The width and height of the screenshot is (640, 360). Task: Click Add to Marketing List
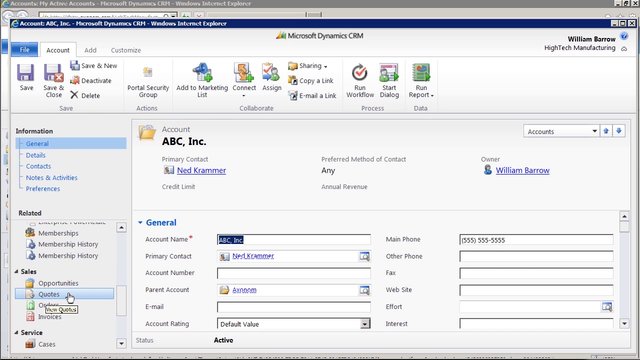(x=202, y=80)
